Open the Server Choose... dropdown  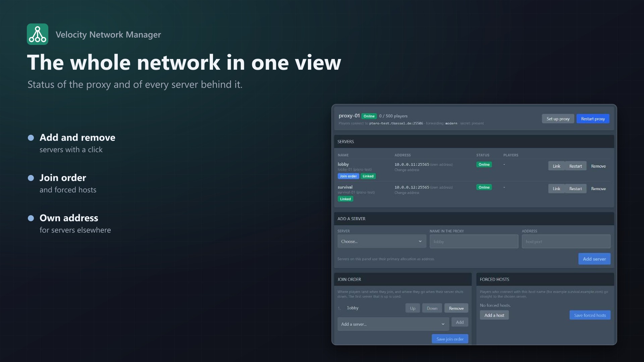(x=382, y=241)
